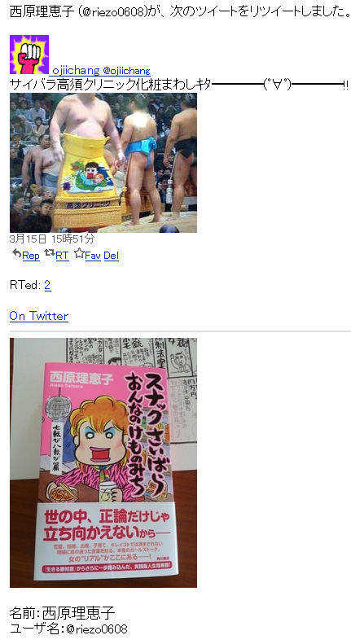Viewport: 351px width, 644px height.
Task: Open the ojiichang @ojiichang profile link
Action: [102, 71]
